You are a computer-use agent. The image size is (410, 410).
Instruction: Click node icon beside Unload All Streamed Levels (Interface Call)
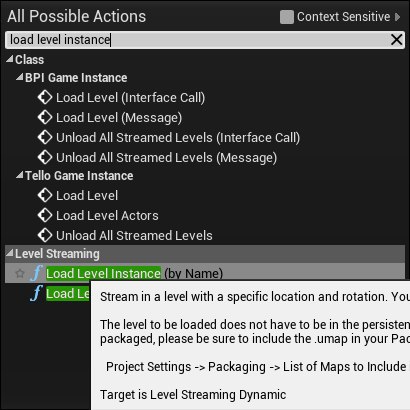pyautogui.click(x=45, y=137)
